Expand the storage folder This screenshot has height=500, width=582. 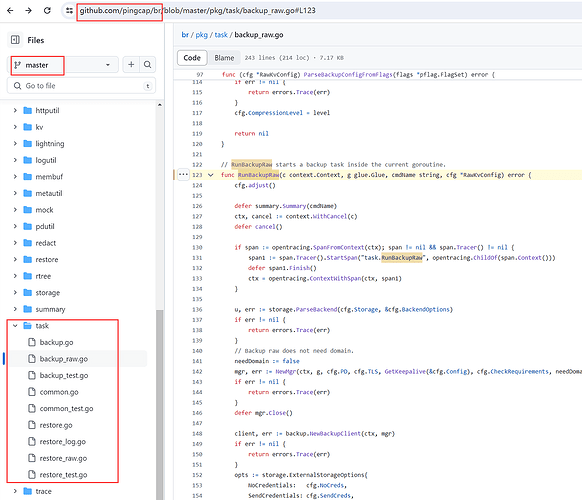click(15, 293)
